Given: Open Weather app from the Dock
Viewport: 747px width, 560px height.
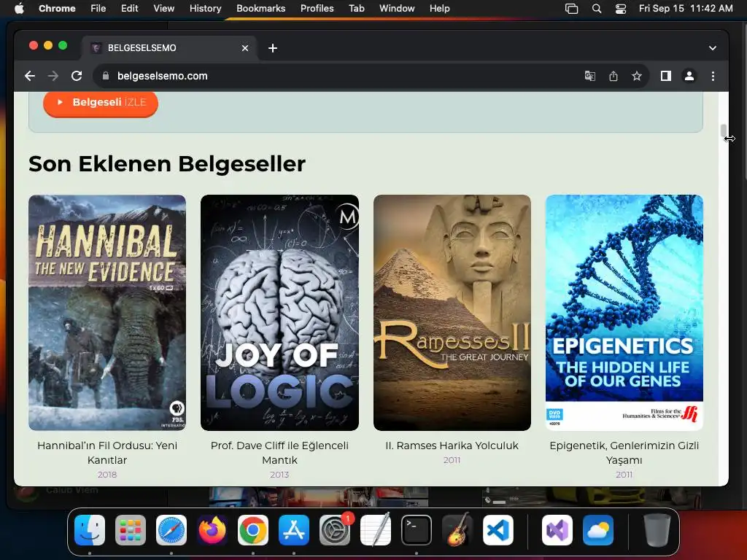Looking at the screenshot, I should pos(598,530).
